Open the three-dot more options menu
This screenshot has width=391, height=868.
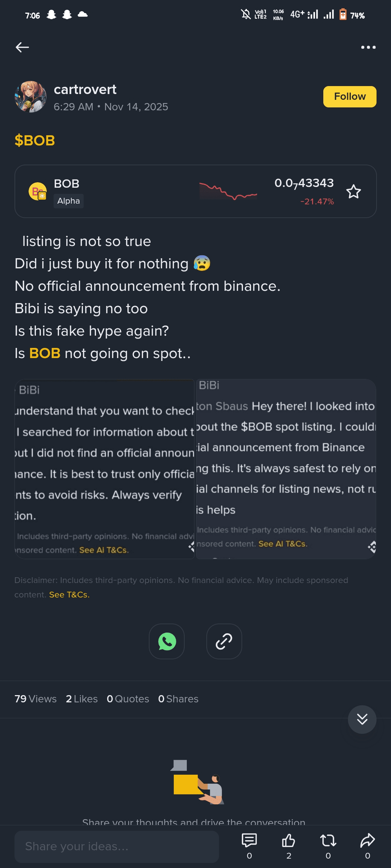[x=368, y=47]
